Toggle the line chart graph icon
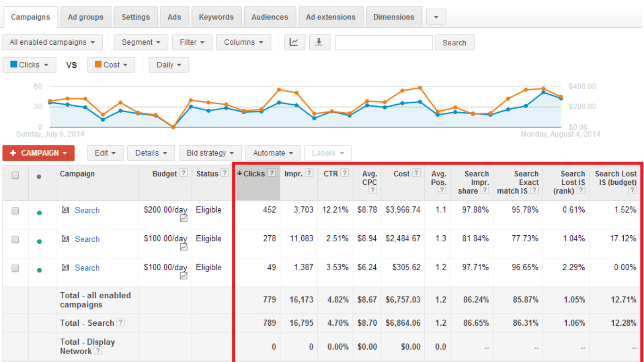Image resolution: width=644 pixels, height=362 pixels. coord(294,42)
